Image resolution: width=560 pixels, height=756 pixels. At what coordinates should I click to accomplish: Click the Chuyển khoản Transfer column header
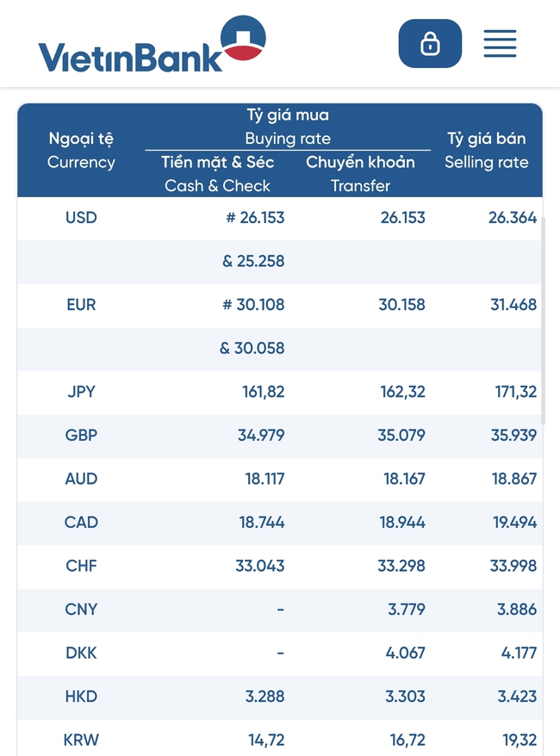pyautogui.click(x=360, y=172)
